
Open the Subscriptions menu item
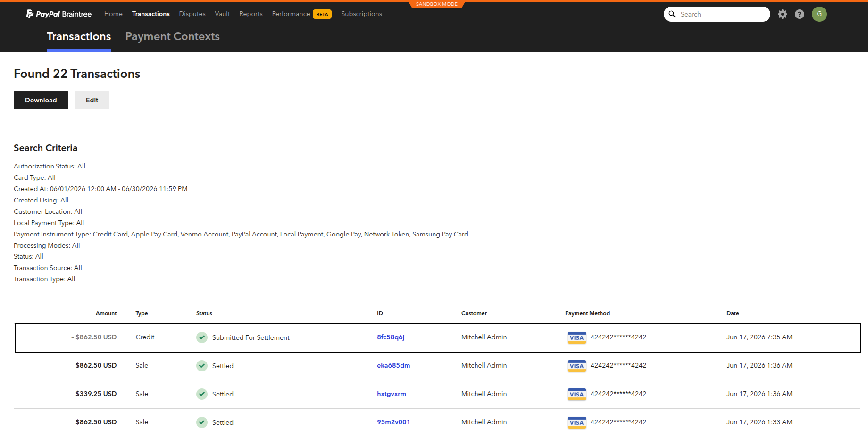(x=362, y=14)
